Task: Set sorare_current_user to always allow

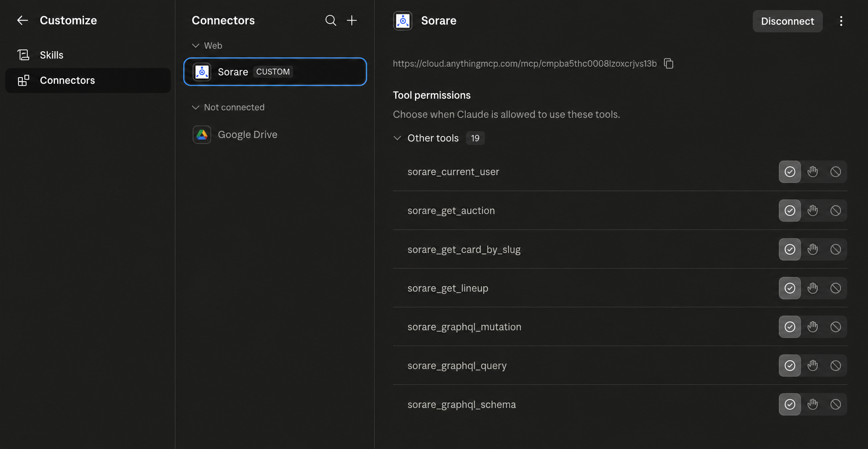Action: pos(790,172)
